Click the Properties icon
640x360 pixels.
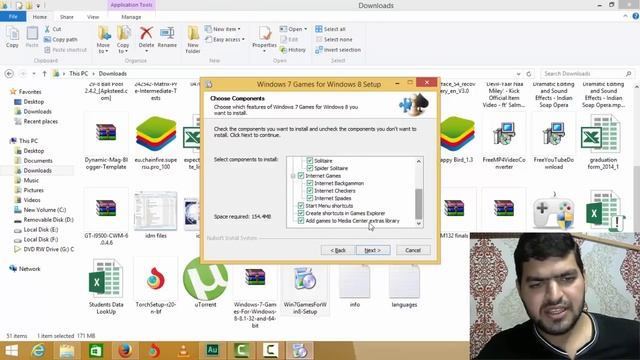click(x=264, y=33)
